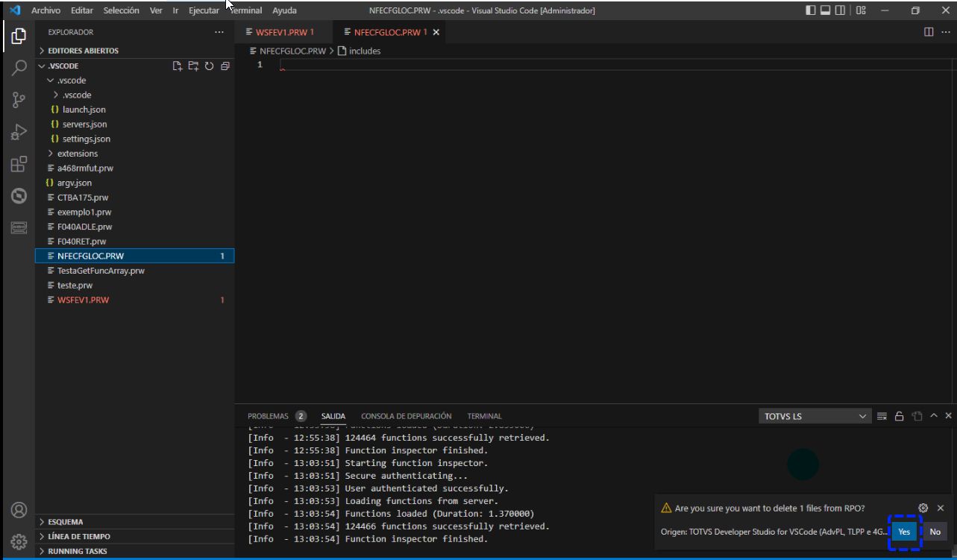The height and width of the screenshot is (560, 957).
Task: Cancel RPO deletion with No button
Action: point(935,532)
